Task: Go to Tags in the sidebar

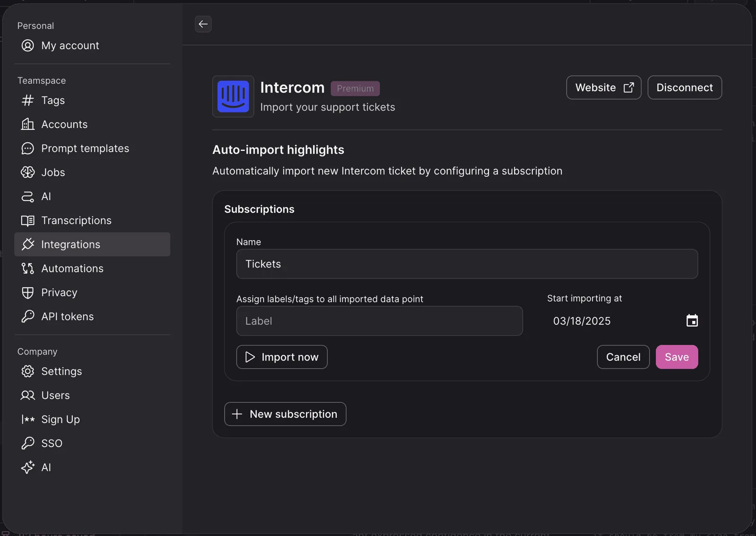Action: [92, 100]
